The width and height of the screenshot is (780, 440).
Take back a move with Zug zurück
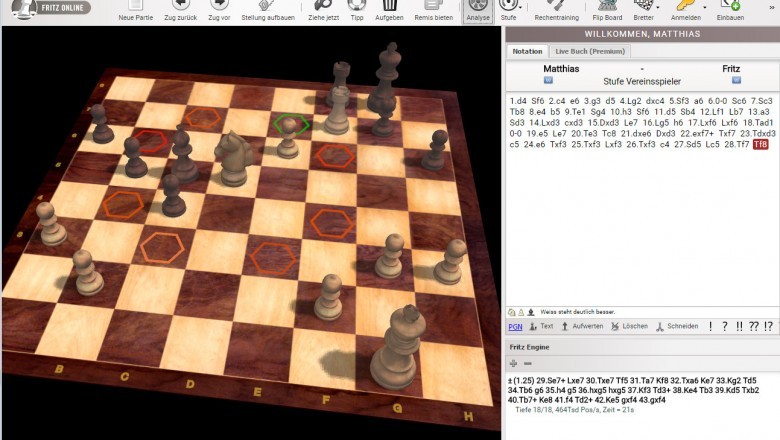[181, 11]
